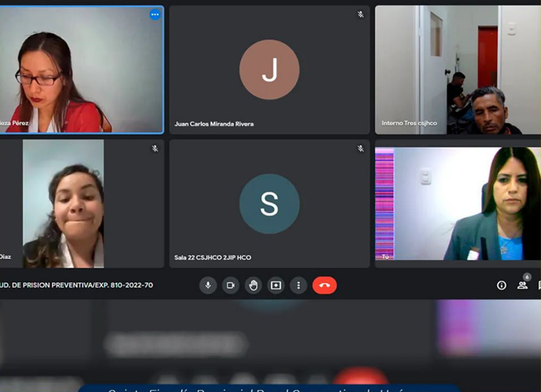The image size is (541, 392).
Task: Open the meeting details info icon
Action: coord(501,285)
